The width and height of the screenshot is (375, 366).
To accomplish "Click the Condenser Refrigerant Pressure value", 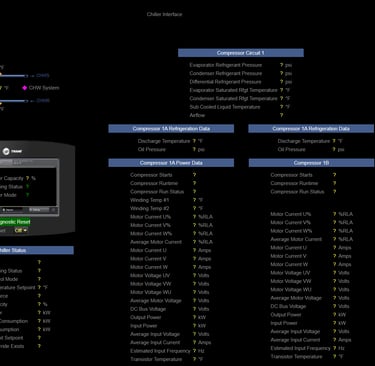I will click(282, 73).
